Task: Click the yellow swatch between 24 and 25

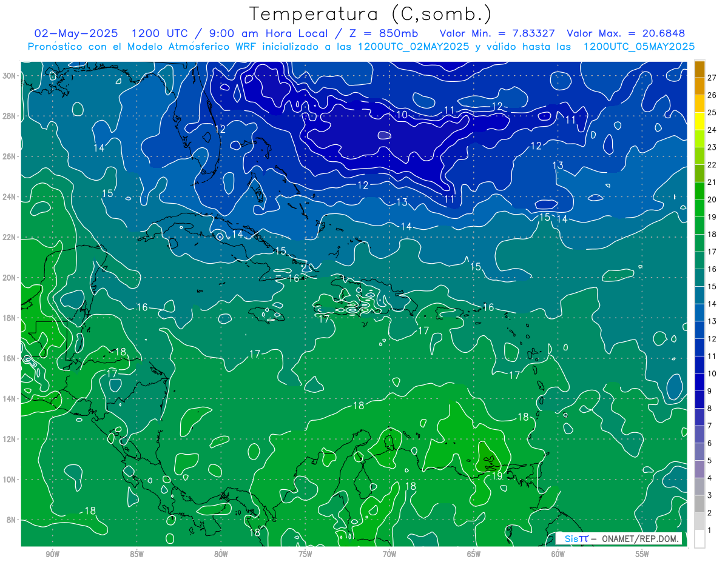Action: pos(699,121)
